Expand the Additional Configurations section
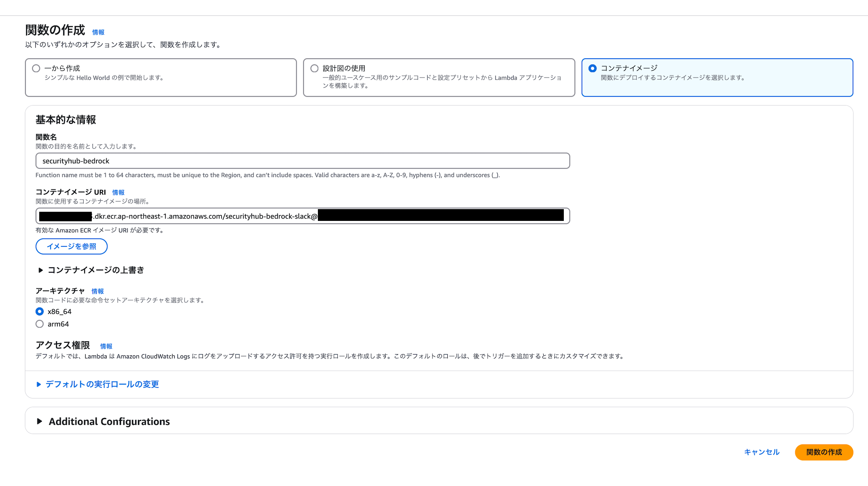This screenshot has height=486, width=868. tap(109, 421)
